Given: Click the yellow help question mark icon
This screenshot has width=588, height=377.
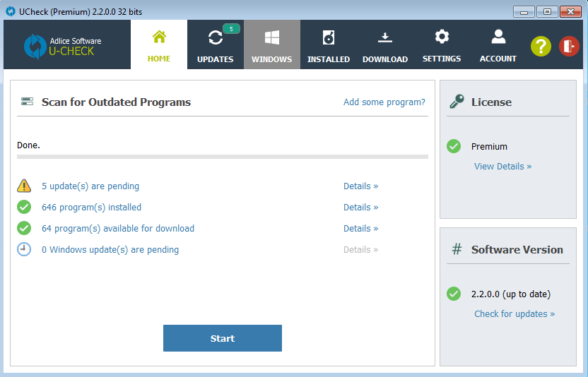Looking at the screenshot, I should point(541,47).
